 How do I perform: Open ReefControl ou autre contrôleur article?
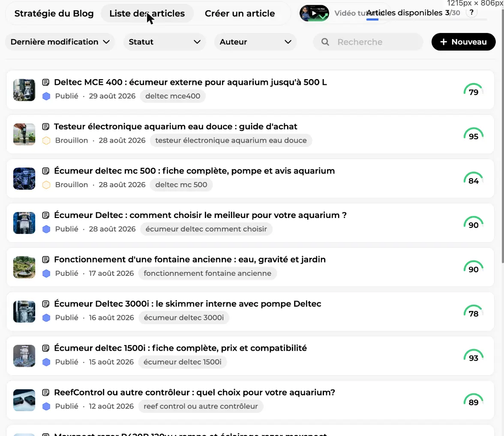click(195, 393)
